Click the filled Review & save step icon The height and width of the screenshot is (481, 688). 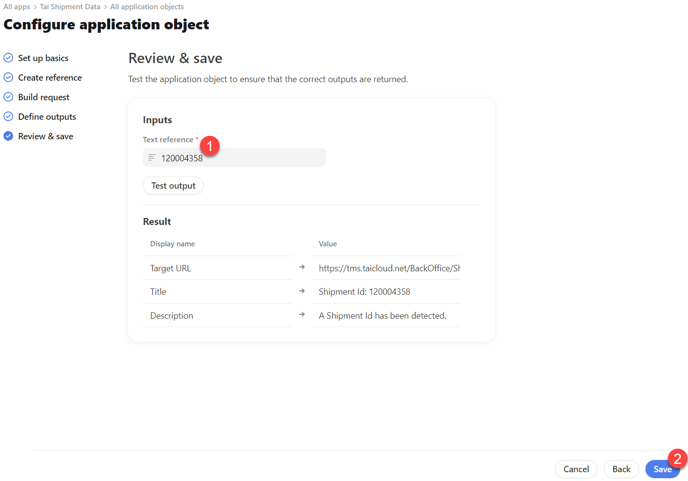coord(8,136)
